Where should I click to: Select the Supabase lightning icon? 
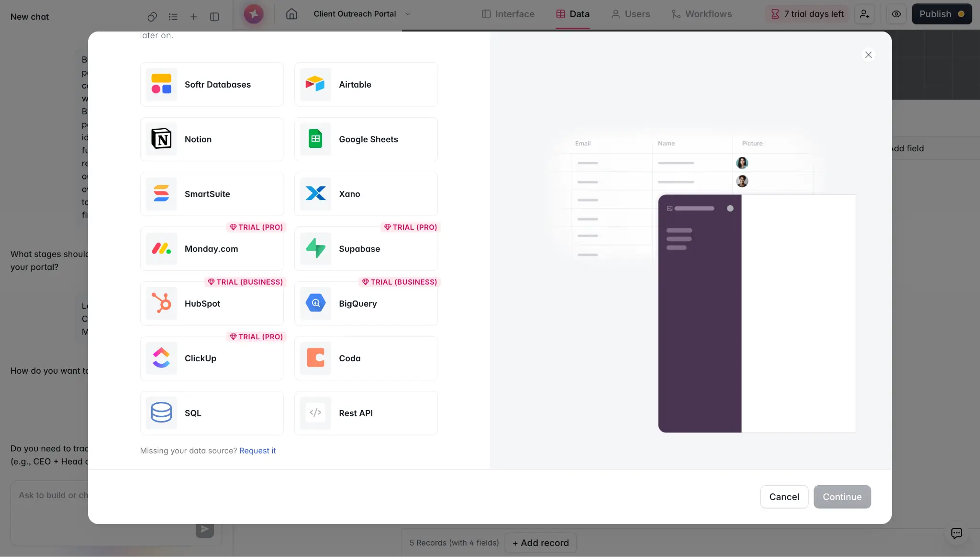(x=315, y=249)
